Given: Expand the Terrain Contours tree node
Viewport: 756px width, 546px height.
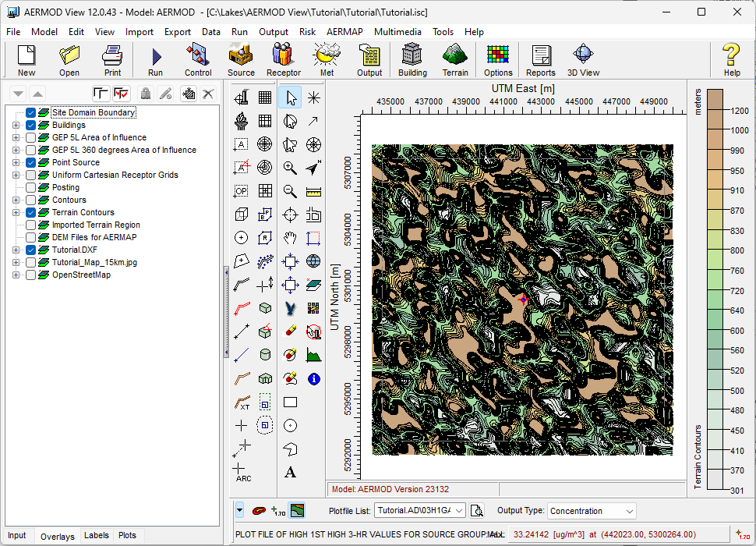Looking at the screenshot, I should (x=16, y=213).
